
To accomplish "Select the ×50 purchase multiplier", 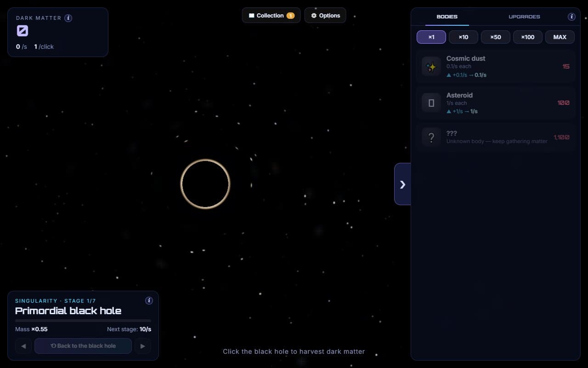I will tap(496, 37).
